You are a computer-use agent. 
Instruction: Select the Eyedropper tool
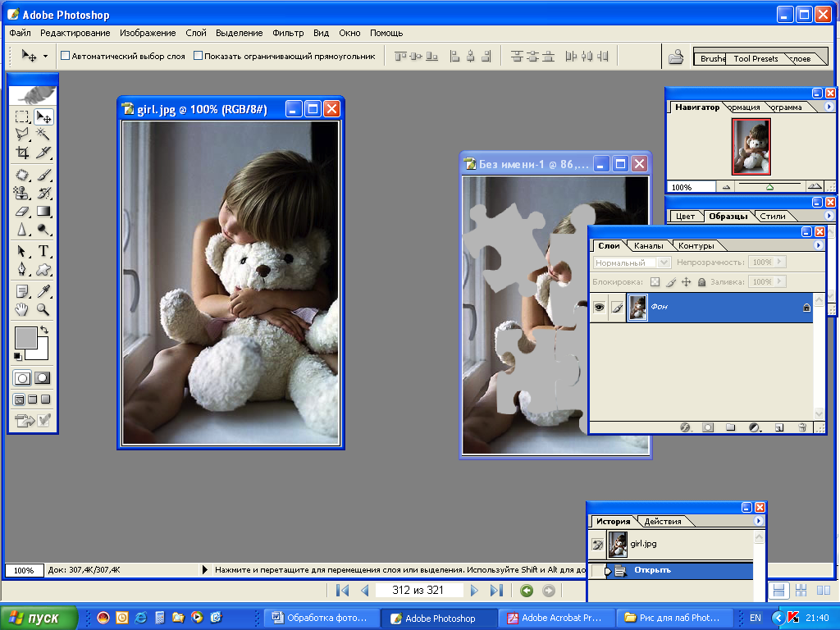[x=43, y=291]
